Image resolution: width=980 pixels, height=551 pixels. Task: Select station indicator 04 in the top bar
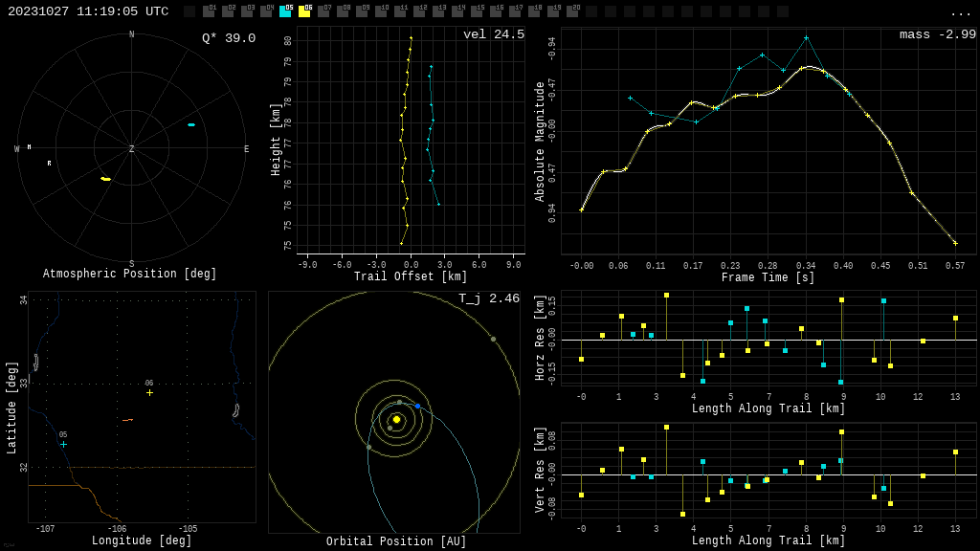tap(266, 11)
